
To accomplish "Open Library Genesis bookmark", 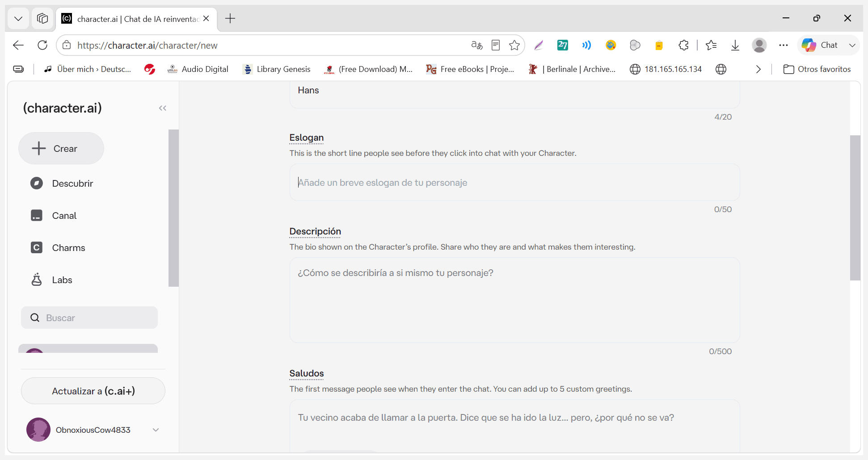I will pos(276,69).
